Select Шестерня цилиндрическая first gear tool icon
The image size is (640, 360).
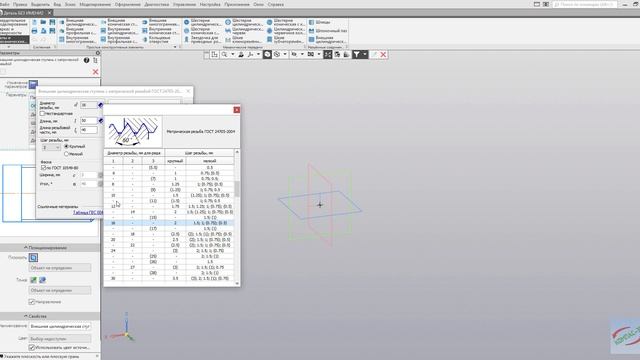[x=187, y=22]
